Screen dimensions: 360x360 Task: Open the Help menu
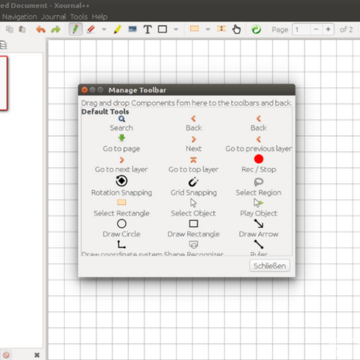coord(99,17)
